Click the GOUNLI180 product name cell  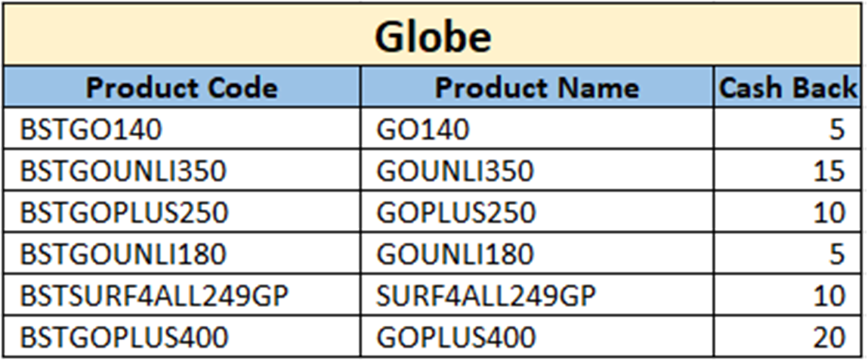click(455, 254)
